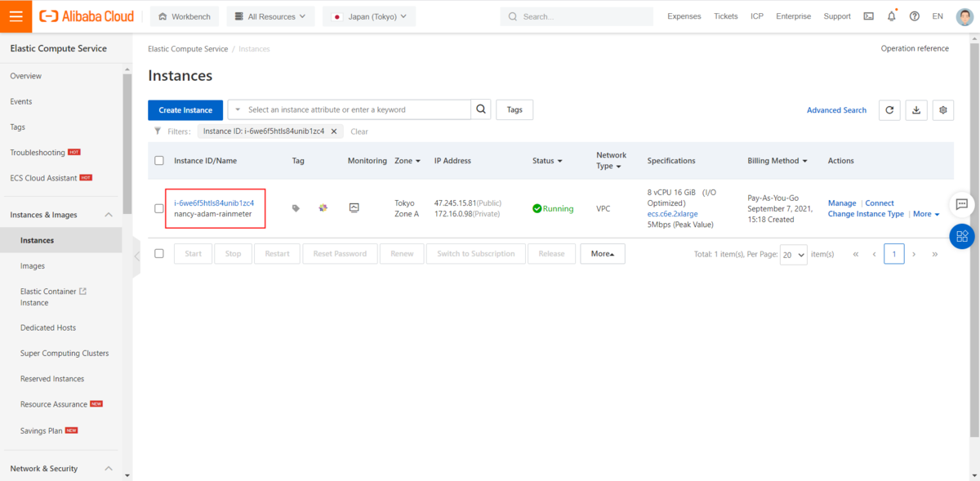Select all instances with the header checkbox

coord(159,161)
